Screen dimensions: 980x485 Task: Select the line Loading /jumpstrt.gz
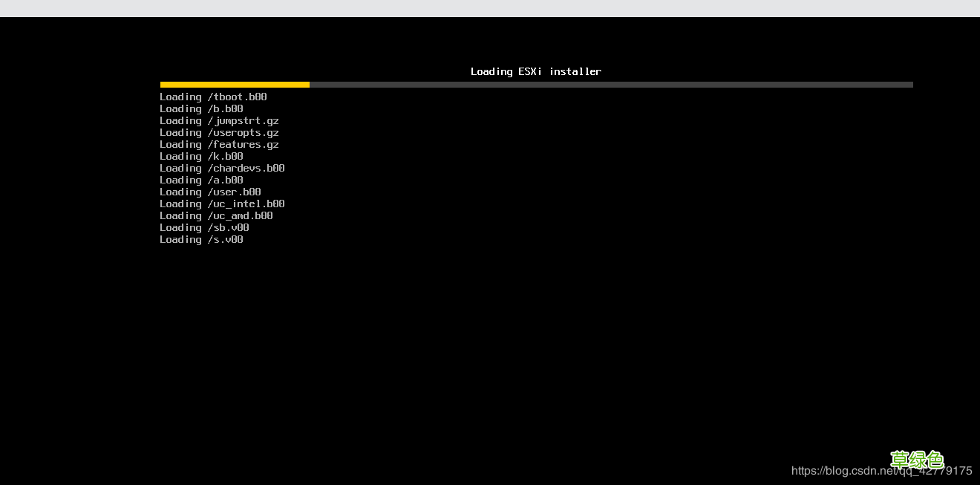pos(219,120)
